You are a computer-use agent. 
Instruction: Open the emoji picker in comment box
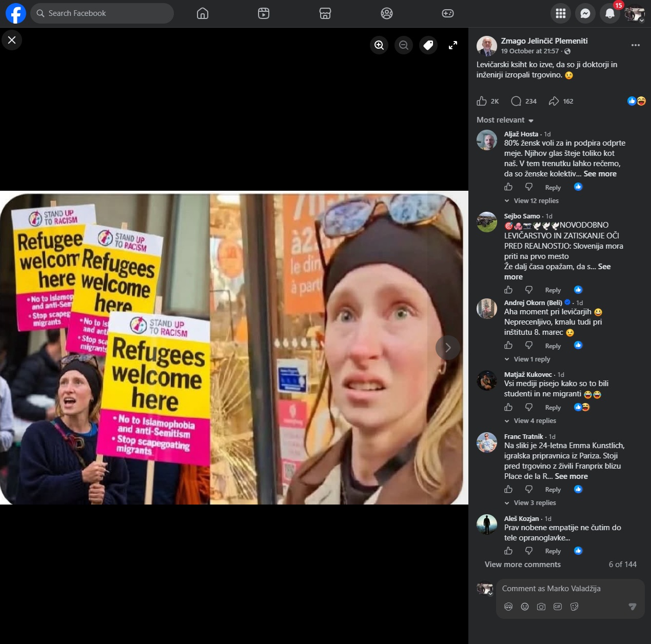(525, 607)
